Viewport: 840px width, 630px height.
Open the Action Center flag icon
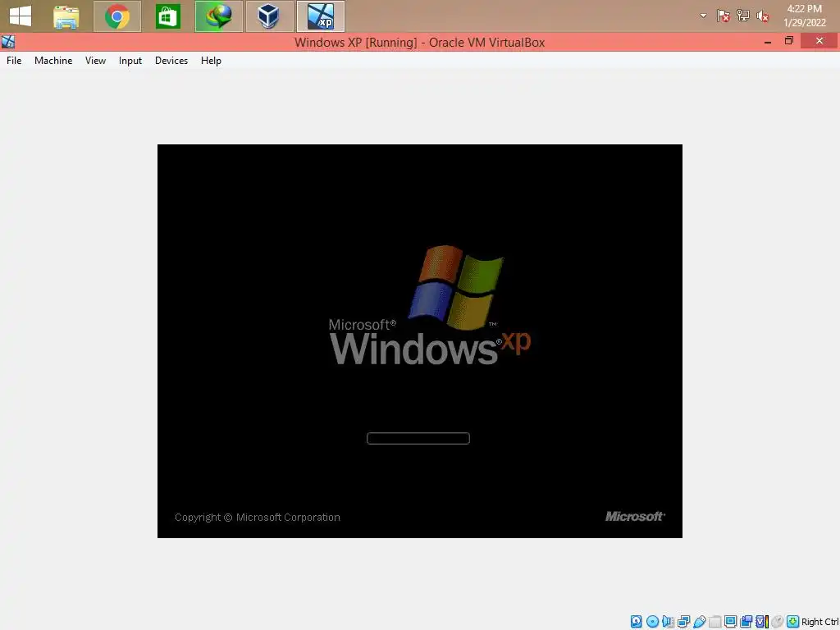724,16
